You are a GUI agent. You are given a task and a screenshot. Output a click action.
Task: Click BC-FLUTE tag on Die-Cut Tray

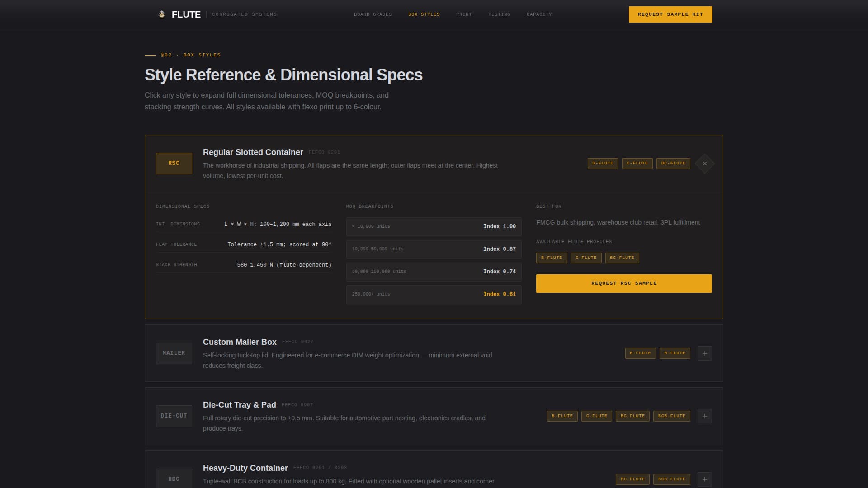pyautogui.click(x=633, y=416)
